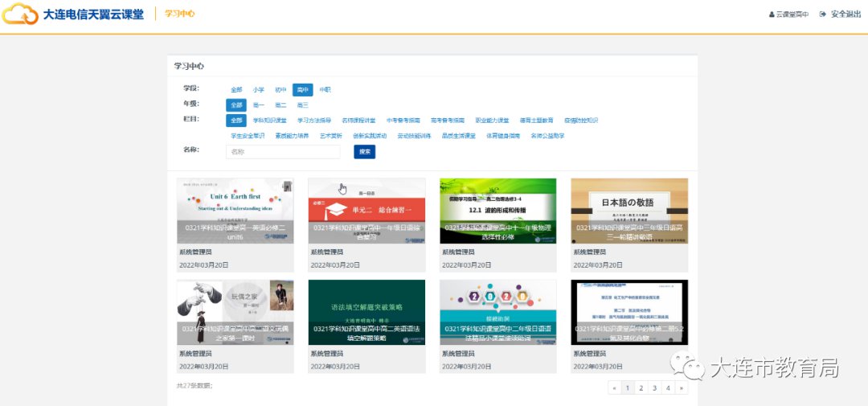Jump to page 3 in pagination
The width and height of the screenshot is (868, 406).
click(654, 388)
